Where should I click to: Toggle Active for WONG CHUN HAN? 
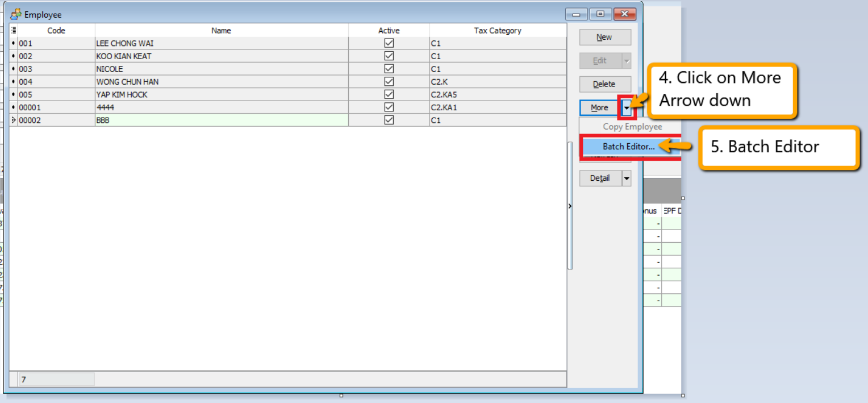pyautogui.click(x=389, y=81)
